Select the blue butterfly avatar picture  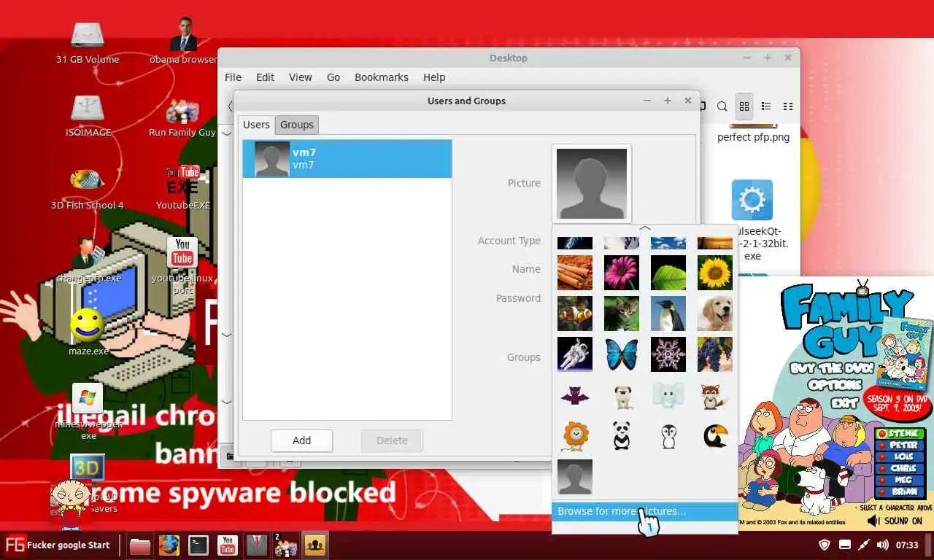click(622, 354)
